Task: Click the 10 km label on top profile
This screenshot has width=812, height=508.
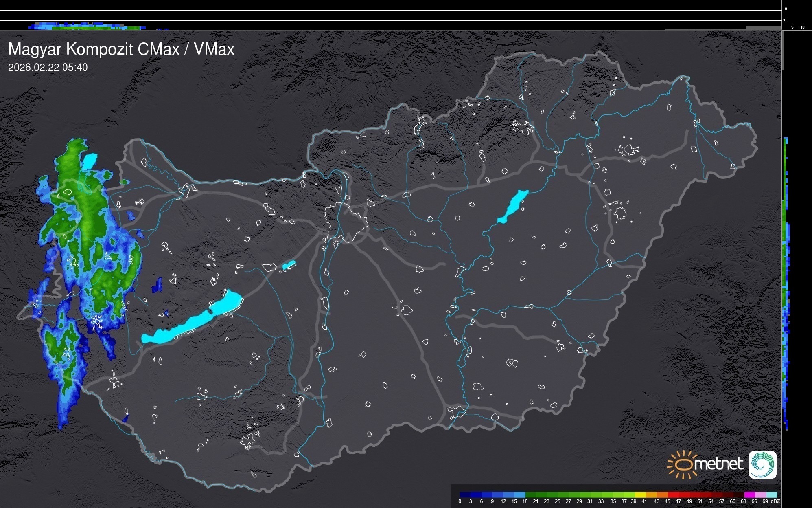Action: [x=785, y=9]
